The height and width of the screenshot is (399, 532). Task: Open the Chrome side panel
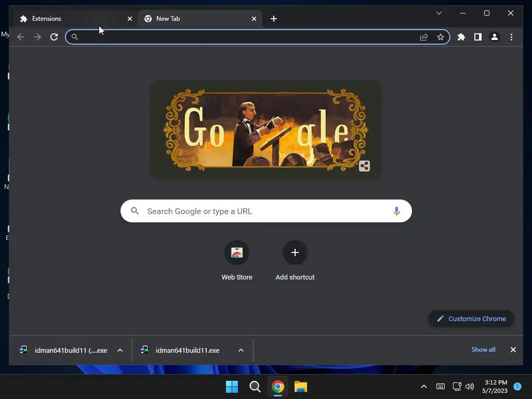tap(478, 37)
